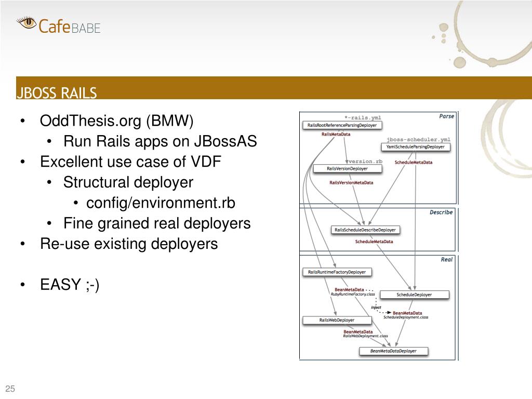The image size is (532, 399).
Task: Click the 'jboss-scheduler.yml' file label
Action: click(x=419, y=139)
